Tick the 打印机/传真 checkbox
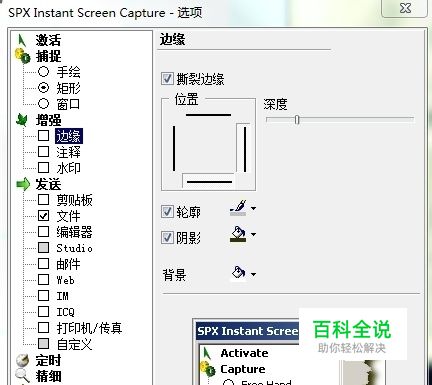This screenshot has width=432, height=385. pyautogui.click(x=43, y=327)
